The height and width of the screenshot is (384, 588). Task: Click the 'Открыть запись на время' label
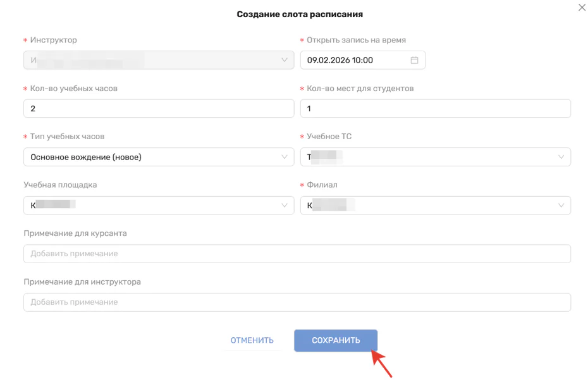point(356,40)
